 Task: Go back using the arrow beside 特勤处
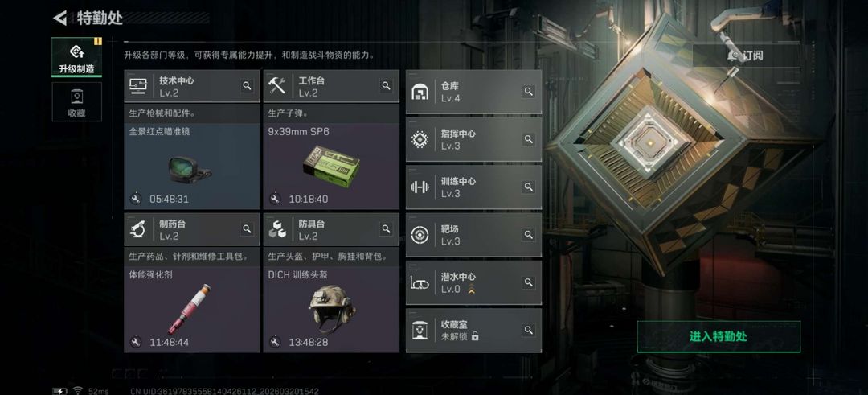click(x=59, y=18)
